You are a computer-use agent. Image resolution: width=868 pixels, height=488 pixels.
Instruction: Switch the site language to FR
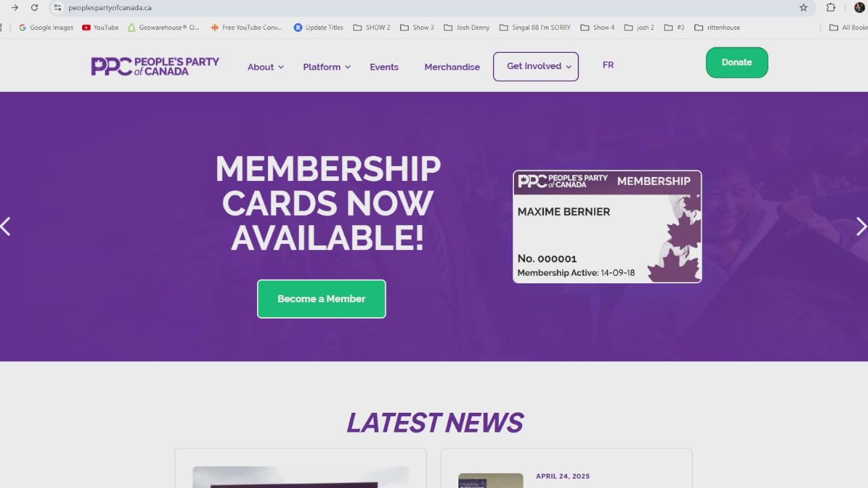tap(608, 65)
